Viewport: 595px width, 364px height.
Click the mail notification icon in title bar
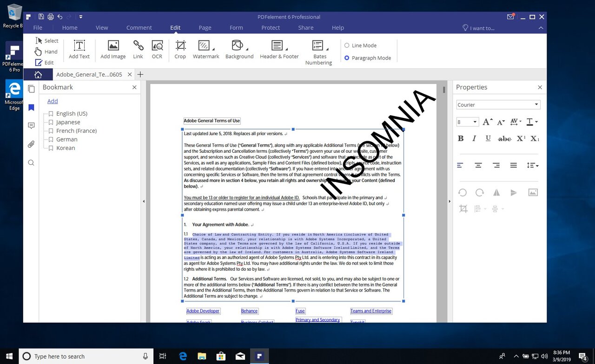(x=511, y=17)
